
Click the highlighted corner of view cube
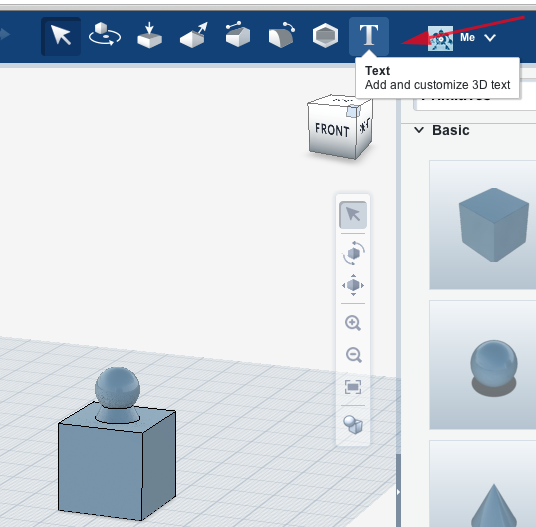353,111
